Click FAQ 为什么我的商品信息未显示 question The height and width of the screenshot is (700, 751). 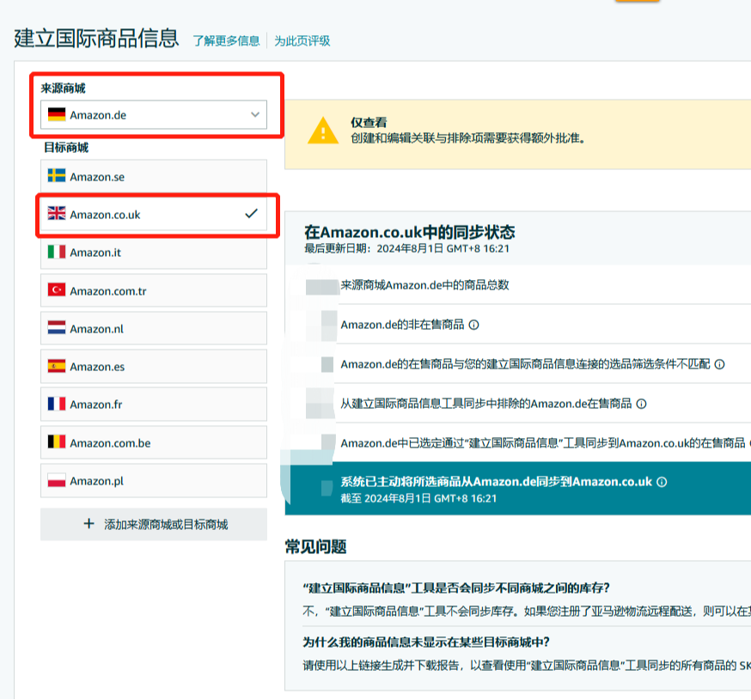(426, 642)
